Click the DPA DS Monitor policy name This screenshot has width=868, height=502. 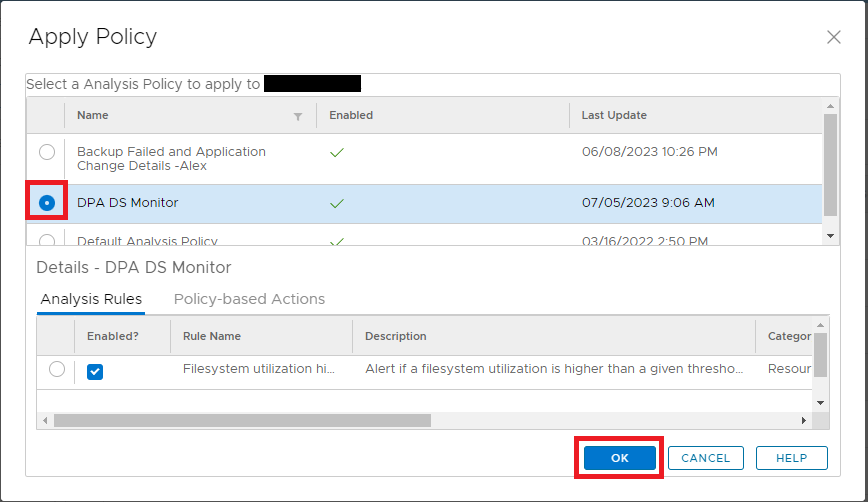(x=127, y=203)
